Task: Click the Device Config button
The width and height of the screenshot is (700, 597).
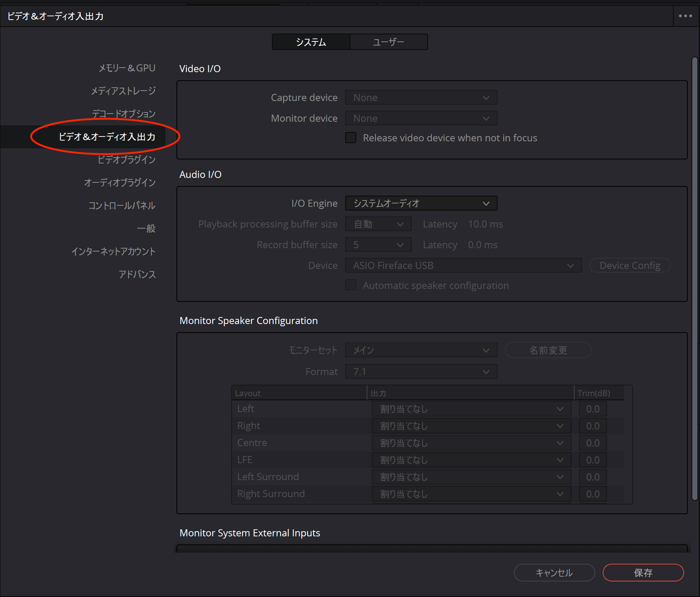Action: (x=630, y=266)
